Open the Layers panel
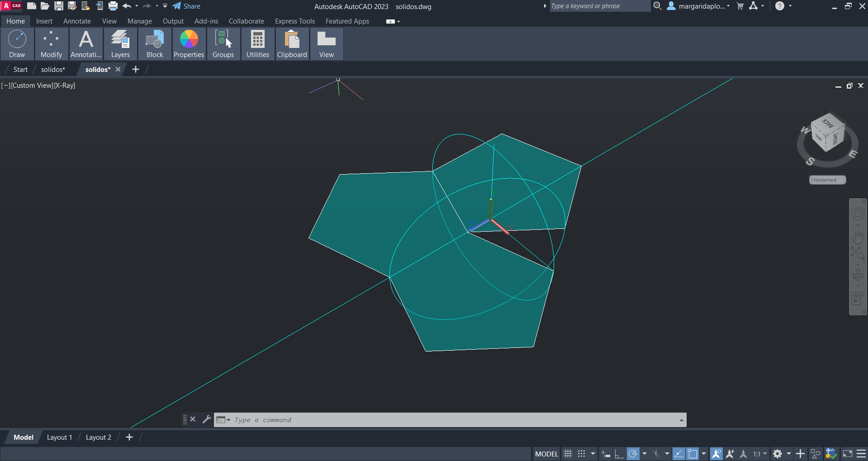Viewport: 868px width, 461px height. pyautogui.click(x=120, y=44)
